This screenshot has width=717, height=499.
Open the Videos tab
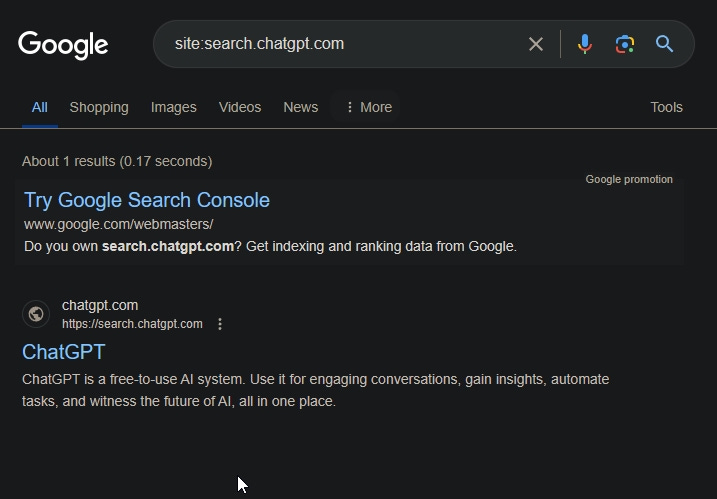tap(240, 107)
